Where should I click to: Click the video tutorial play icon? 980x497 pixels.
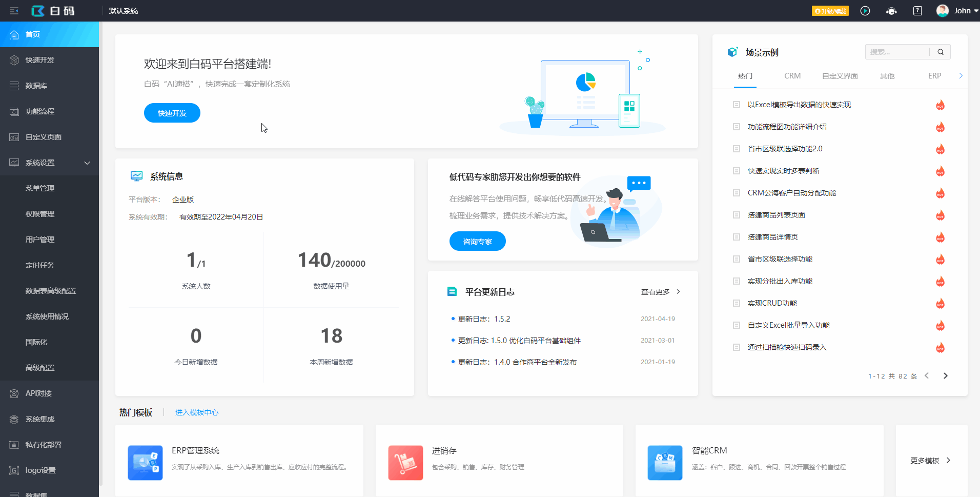tap(866, 10)
